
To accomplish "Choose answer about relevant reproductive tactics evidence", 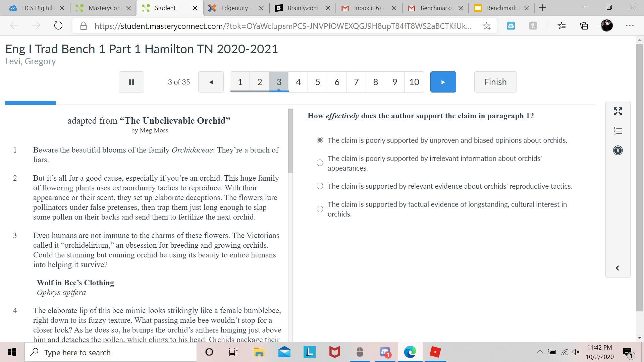I will [320, 186].
